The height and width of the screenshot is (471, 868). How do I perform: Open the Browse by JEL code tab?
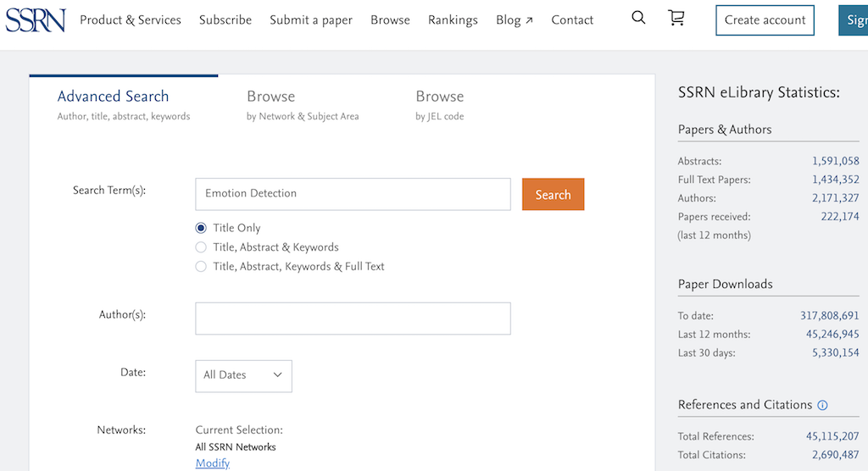(439, 104)
